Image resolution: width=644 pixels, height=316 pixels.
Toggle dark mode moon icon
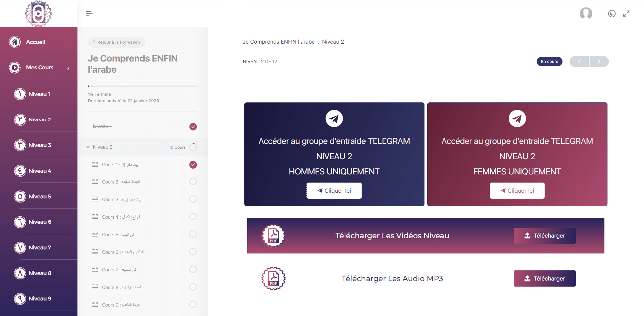612,14
